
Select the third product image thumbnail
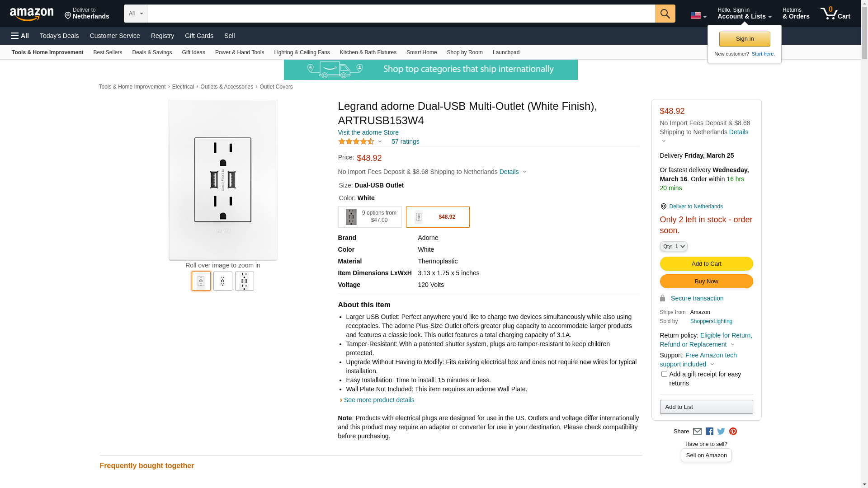coord(244,281)
